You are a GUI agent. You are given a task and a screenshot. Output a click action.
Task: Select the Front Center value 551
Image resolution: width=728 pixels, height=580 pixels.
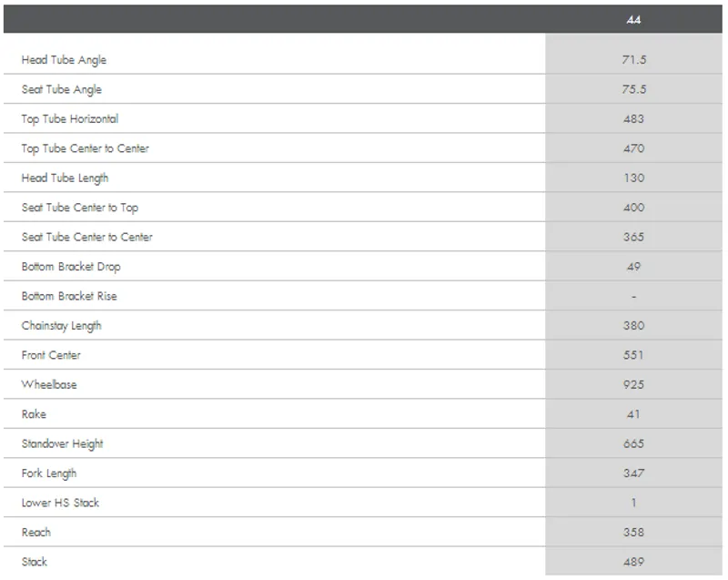pyautogui.click(x=634, y=355)
